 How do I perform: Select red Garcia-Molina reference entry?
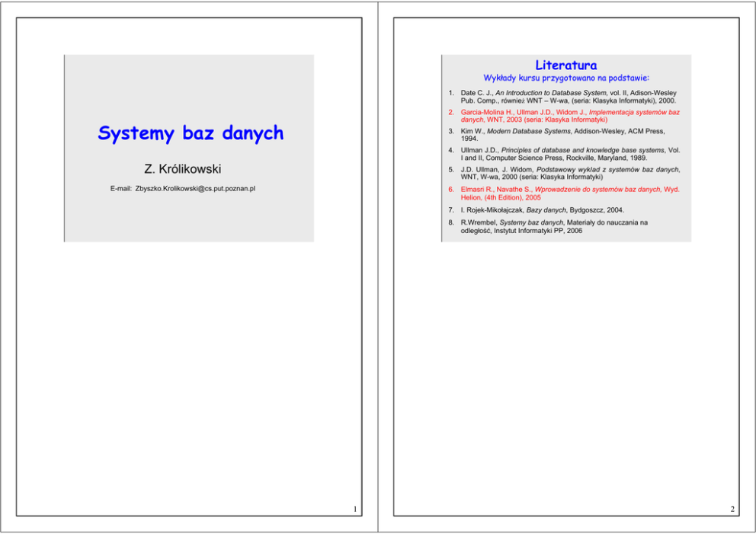[x=569, y=116]
